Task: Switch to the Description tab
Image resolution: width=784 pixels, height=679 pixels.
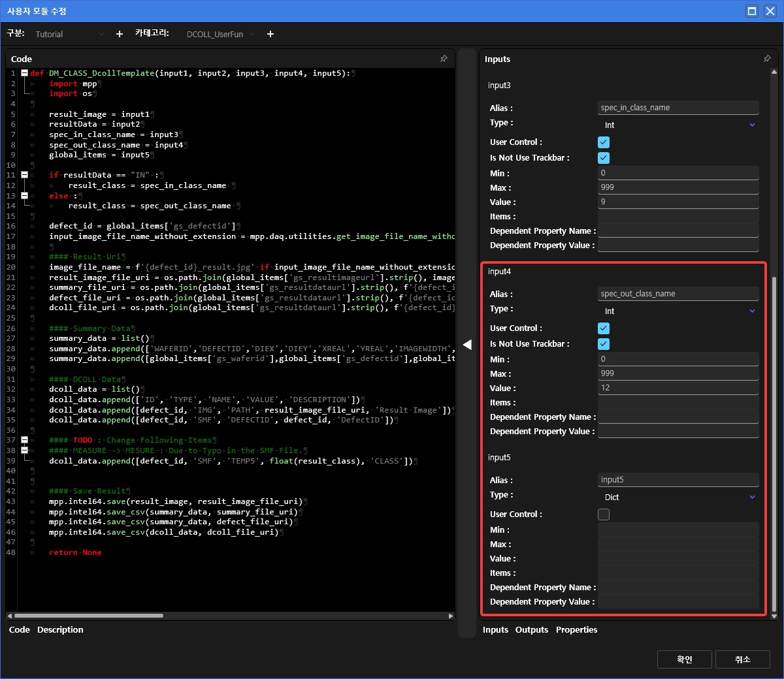Action: (x=60, y=630)
